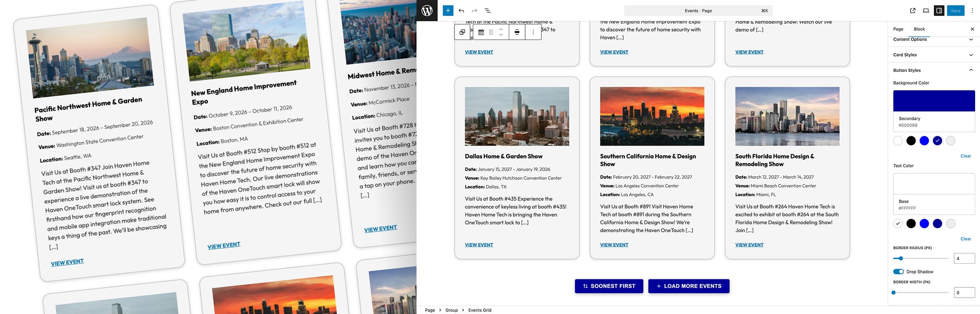Click the WordPress logo to exit editor

tap(427, 11)
